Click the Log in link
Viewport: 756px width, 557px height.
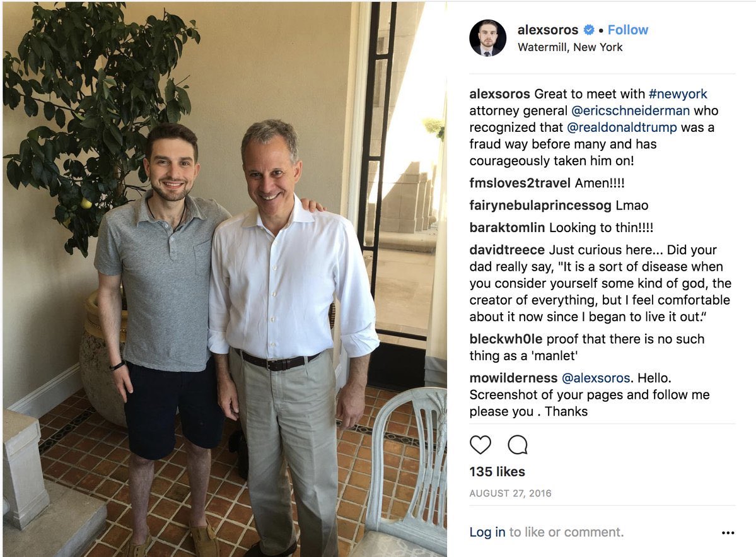(487, 532)
